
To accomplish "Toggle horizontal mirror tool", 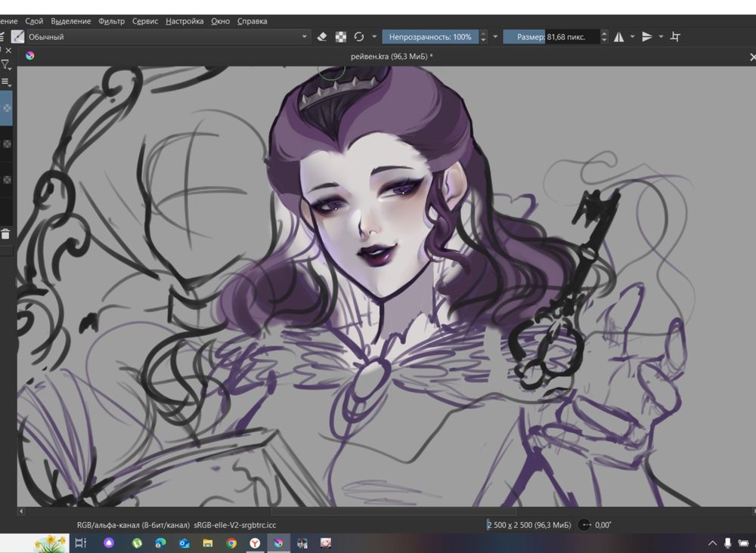I will pos(618,36).
